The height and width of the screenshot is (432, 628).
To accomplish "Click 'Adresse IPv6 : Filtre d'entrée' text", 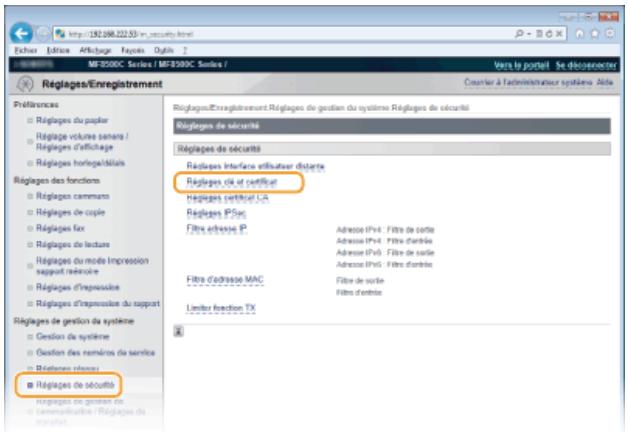I will pos(384,265).
